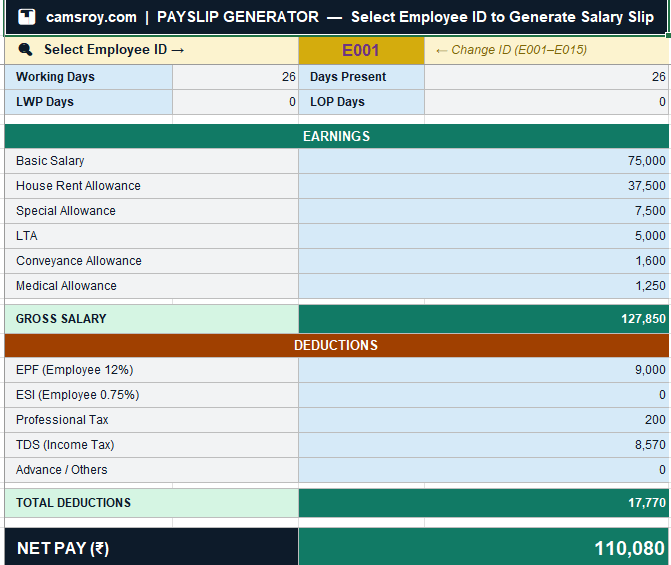
Task: Select the GROSS SALARY label cell
Action: [151, 319]
